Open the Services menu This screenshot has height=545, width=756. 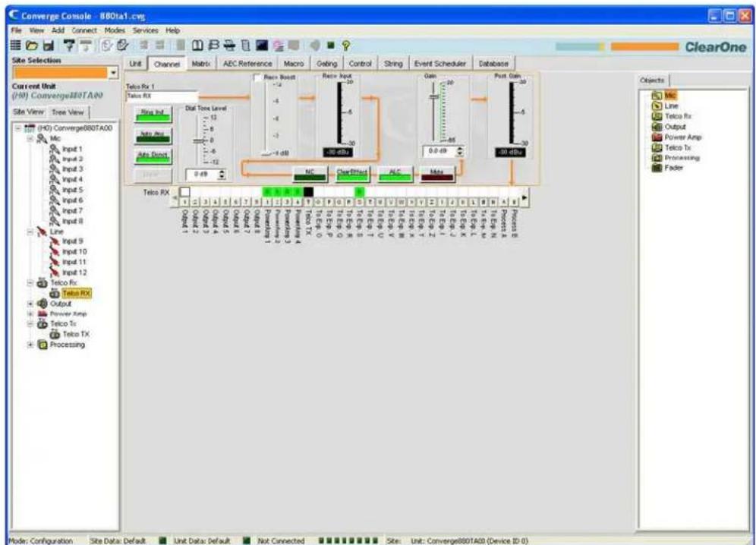(x=146, y=30)
